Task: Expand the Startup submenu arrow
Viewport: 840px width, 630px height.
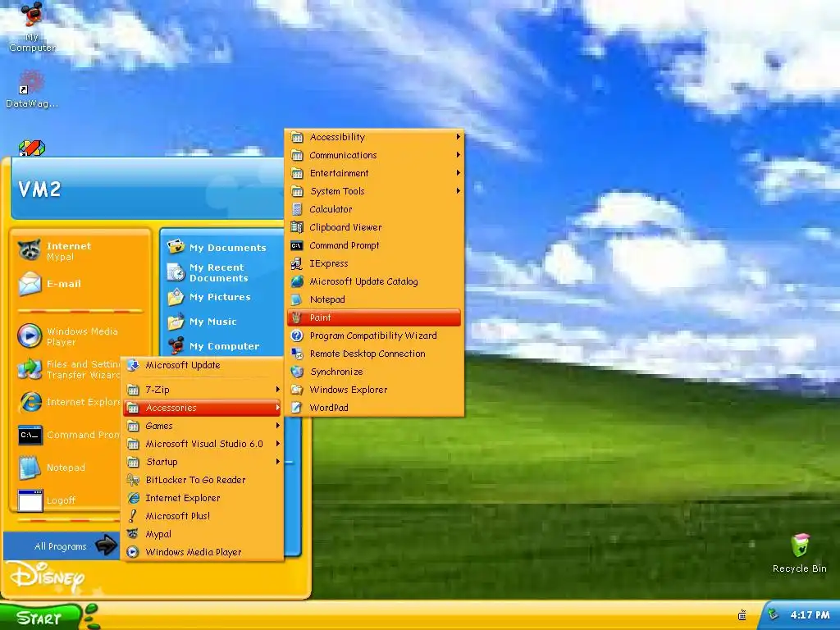Action: [x=277, y=462]
